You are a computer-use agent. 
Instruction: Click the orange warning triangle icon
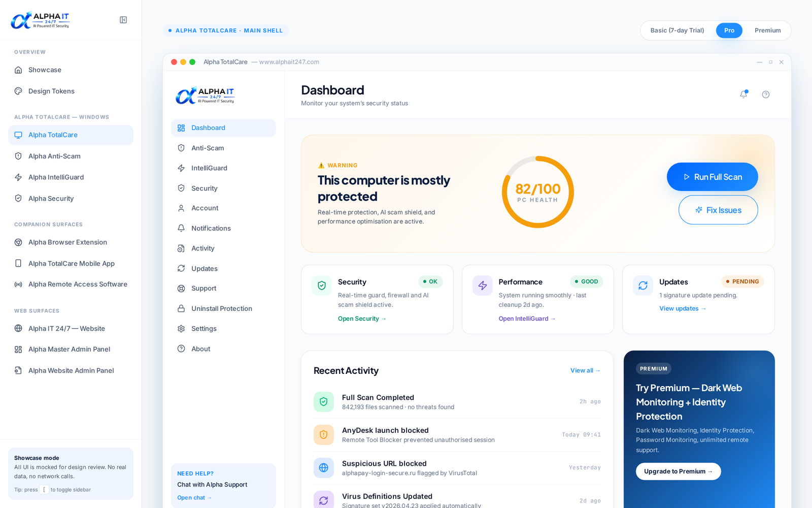321,166
